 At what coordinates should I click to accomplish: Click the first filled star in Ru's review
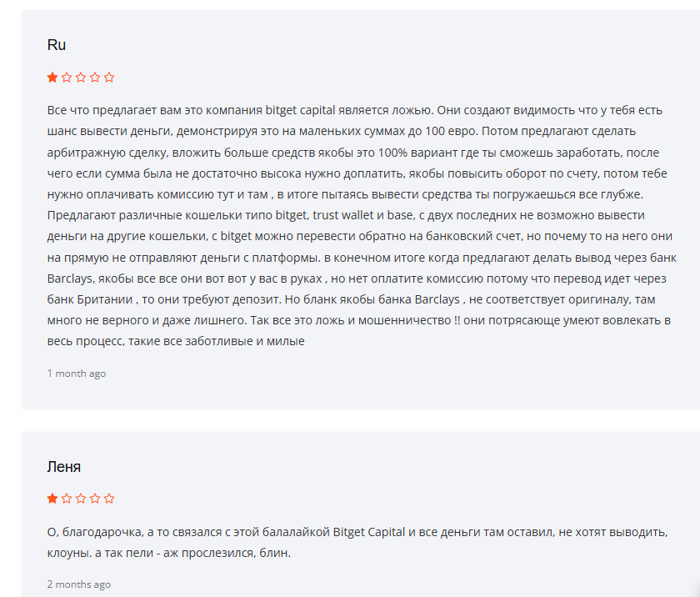point(52,78)
